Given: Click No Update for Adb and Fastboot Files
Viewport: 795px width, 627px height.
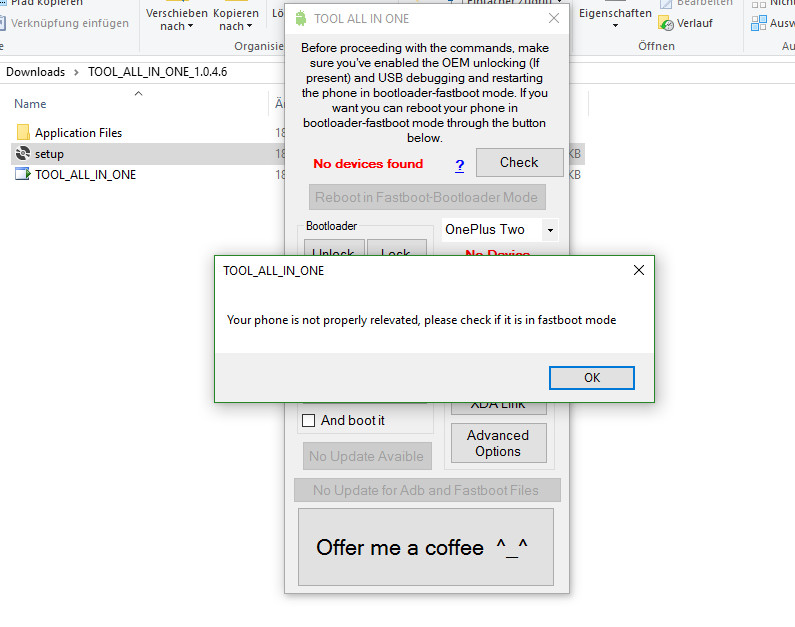Looking at the screenshot, I should pyautogui.click(x=427, y=490).
